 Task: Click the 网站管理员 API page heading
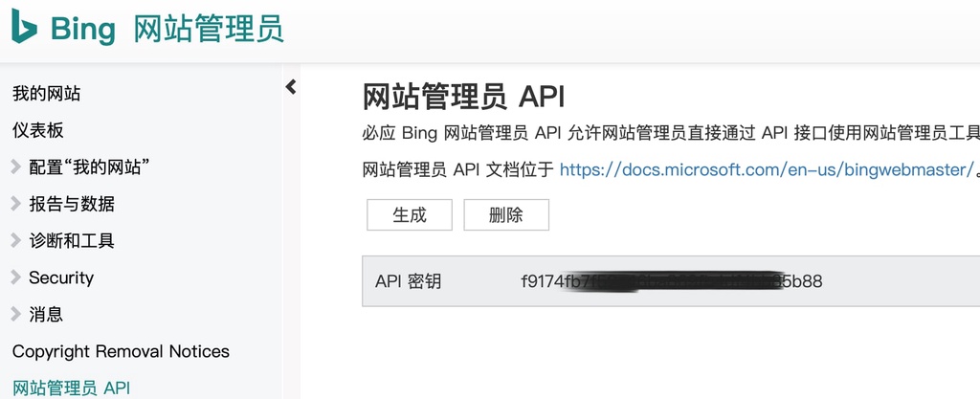point(464,98)
